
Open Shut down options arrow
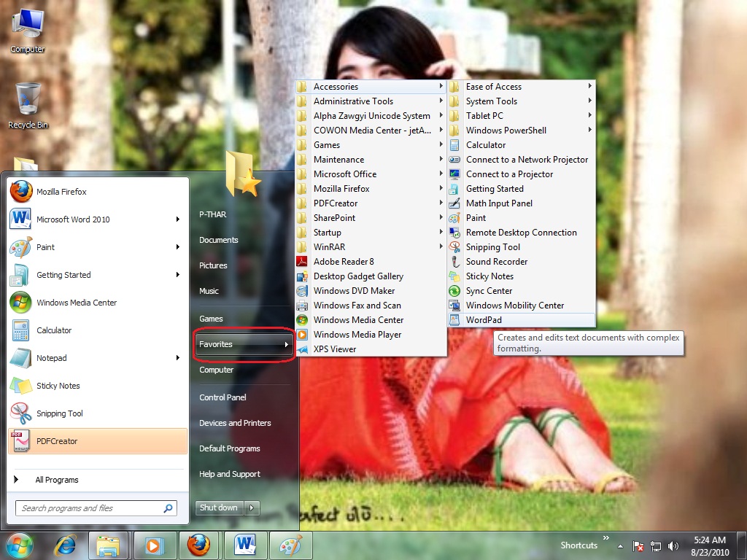[252, 508]
